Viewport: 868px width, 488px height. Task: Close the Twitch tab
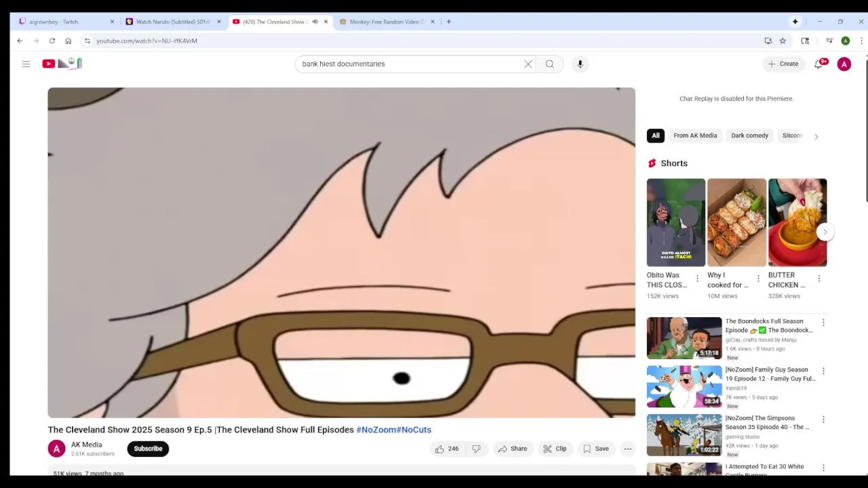tap(112, 22)
